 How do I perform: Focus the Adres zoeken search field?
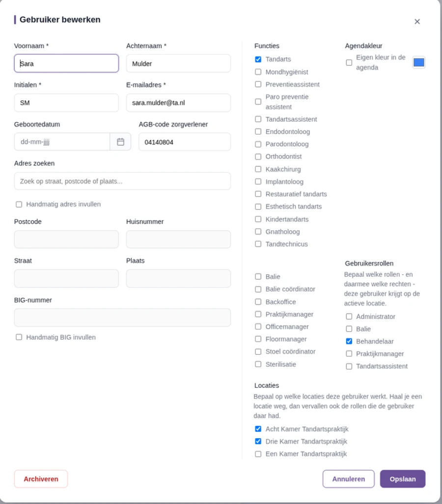(x=122, y=181)
